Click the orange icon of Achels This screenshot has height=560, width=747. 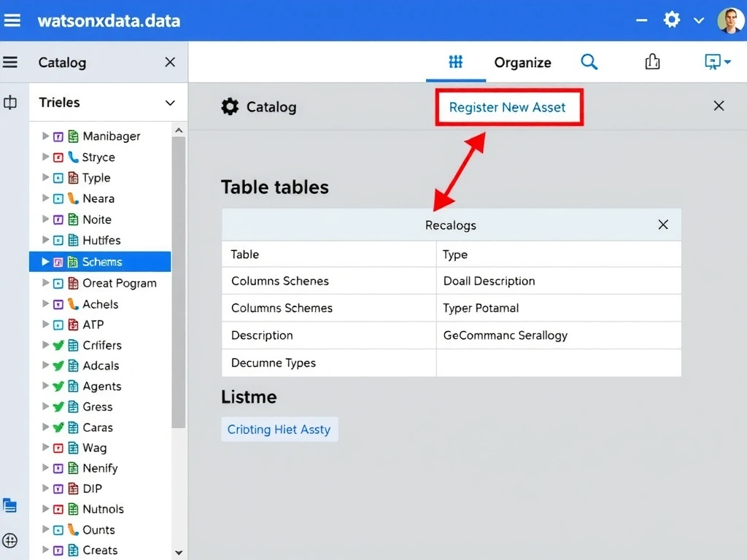(73, 304)
